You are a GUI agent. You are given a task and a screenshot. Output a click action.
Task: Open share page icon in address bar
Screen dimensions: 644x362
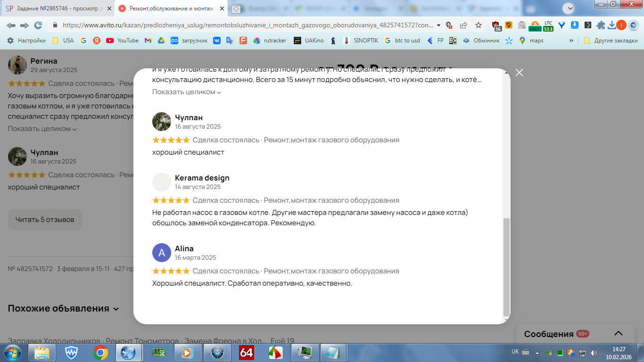(x=463, y=25)
